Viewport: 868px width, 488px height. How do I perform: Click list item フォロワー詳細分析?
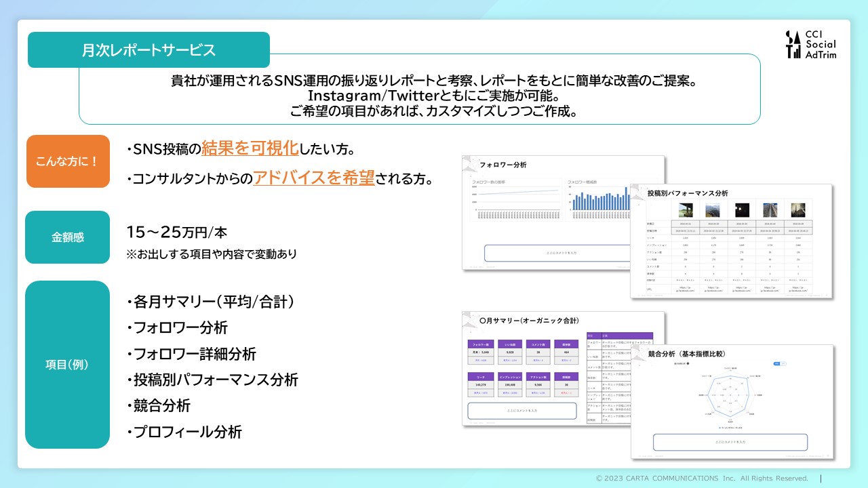coord(191,354)
